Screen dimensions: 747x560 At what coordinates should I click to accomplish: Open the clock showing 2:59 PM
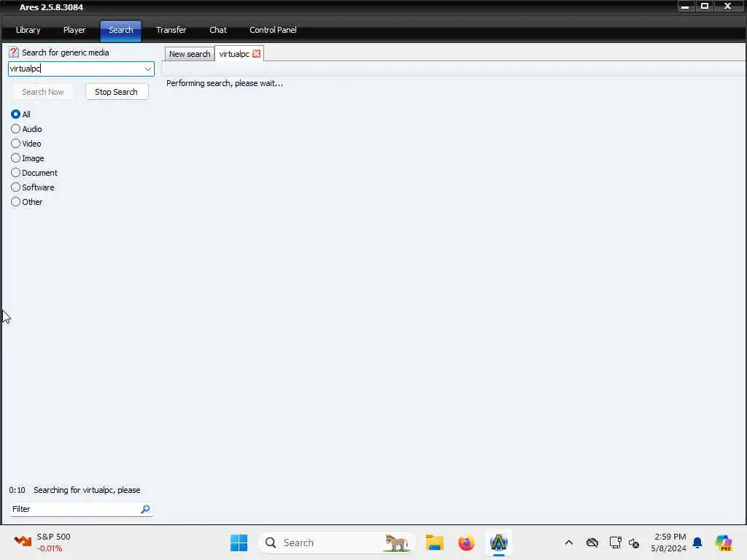[x=668, y=542]
